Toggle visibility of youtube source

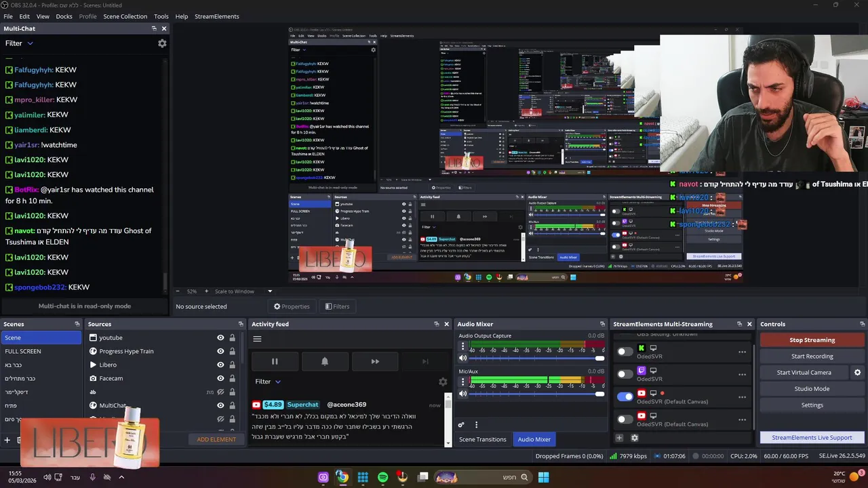click(220, 338)
